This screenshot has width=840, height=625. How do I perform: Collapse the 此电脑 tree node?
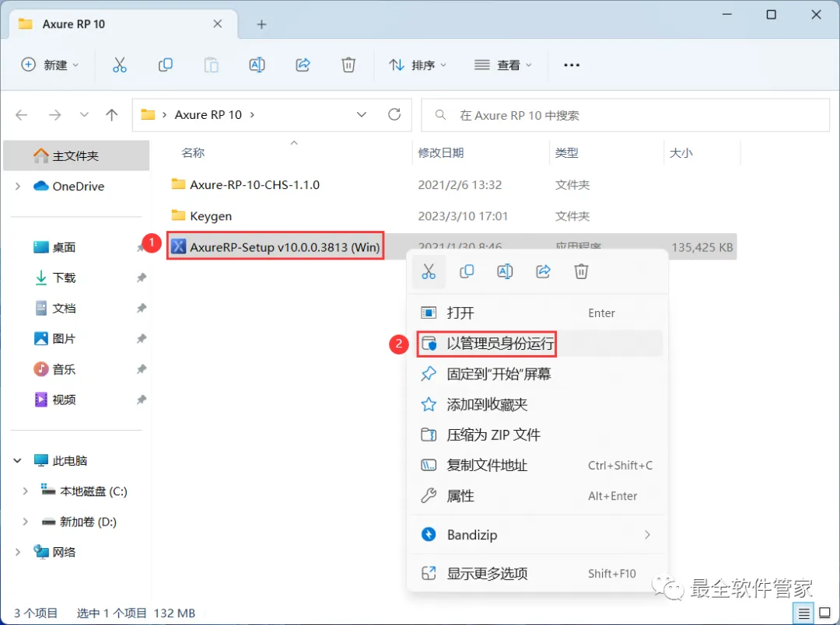[x=18, y=460]
